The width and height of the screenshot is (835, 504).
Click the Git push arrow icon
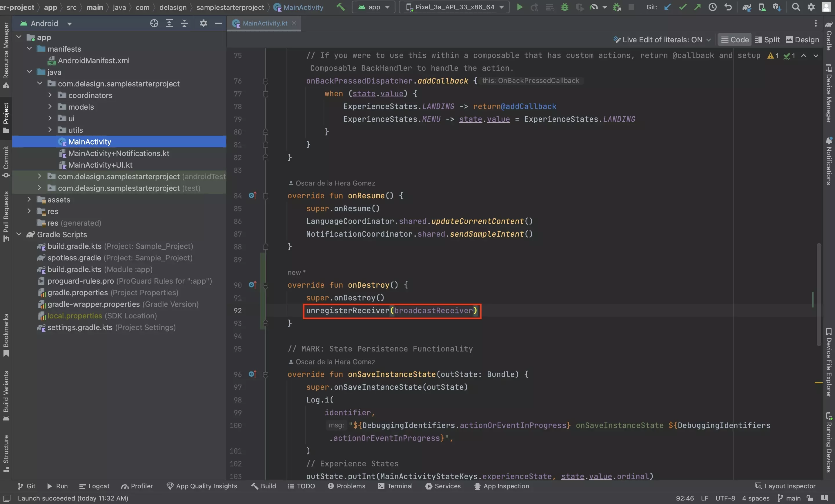[697, 7]
